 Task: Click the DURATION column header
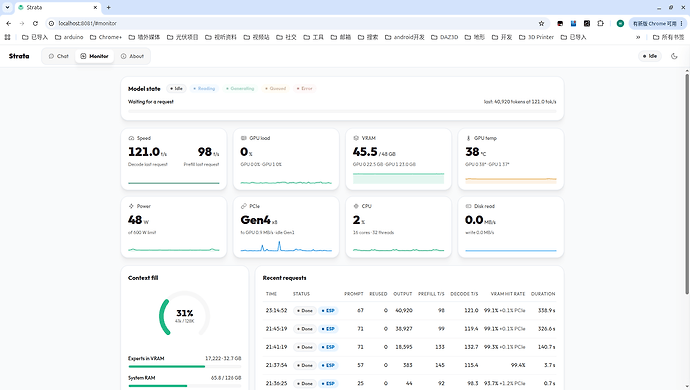click(543, 294)
